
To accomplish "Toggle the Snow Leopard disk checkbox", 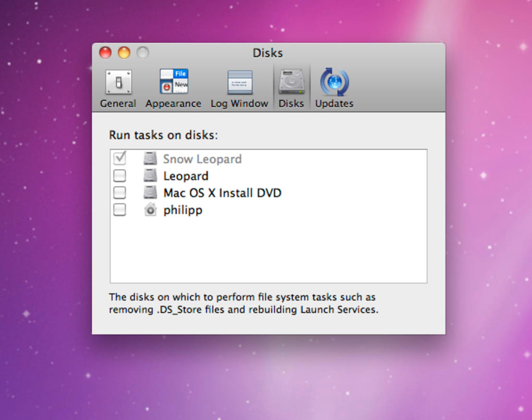I will tap(119, 158).
